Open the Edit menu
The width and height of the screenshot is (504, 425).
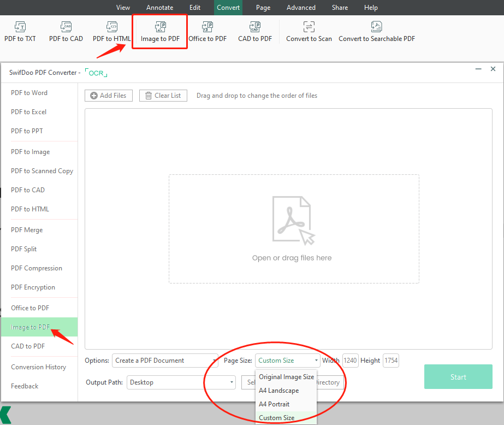coord(195,8)
